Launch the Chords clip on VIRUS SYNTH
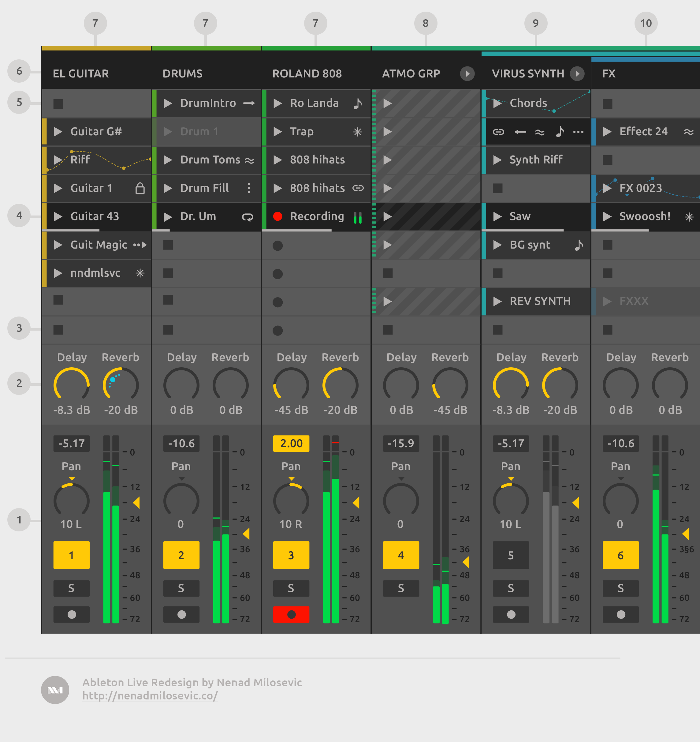This screenshot has height=742, width=700. 498,103
